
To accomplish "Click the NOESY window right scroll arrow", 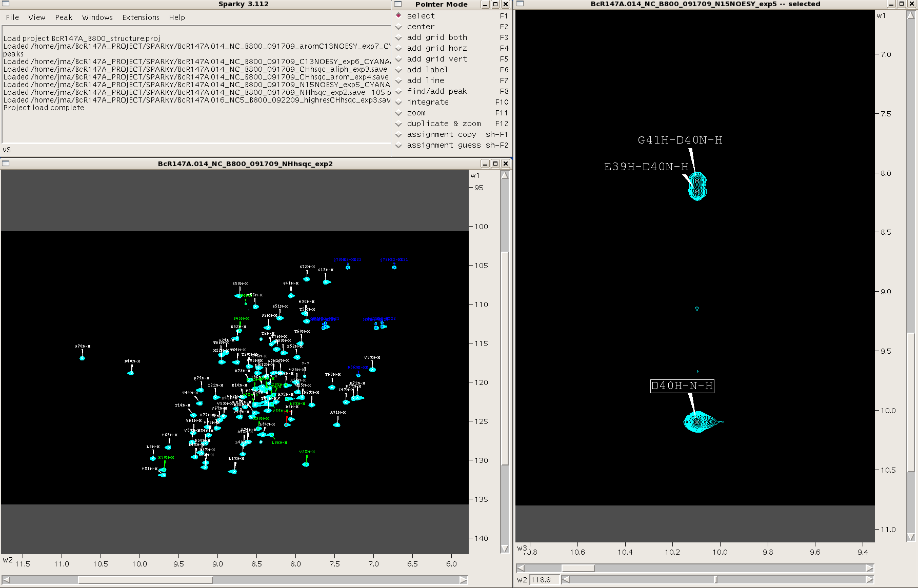I will point(869,568).
